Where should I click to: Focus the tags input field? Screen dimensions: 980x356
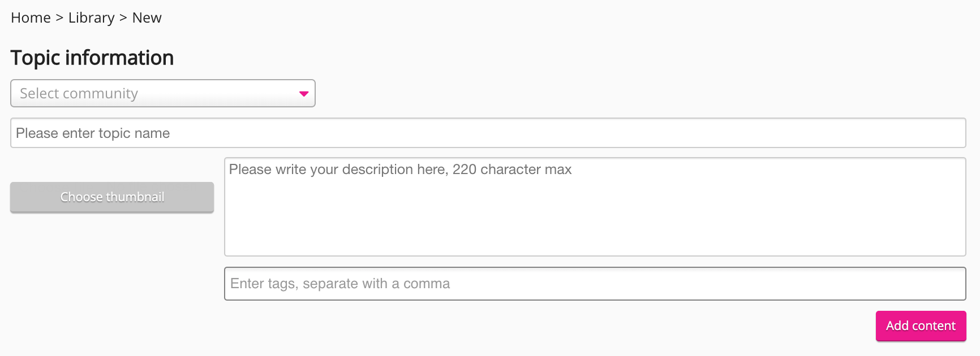[595, 284]
